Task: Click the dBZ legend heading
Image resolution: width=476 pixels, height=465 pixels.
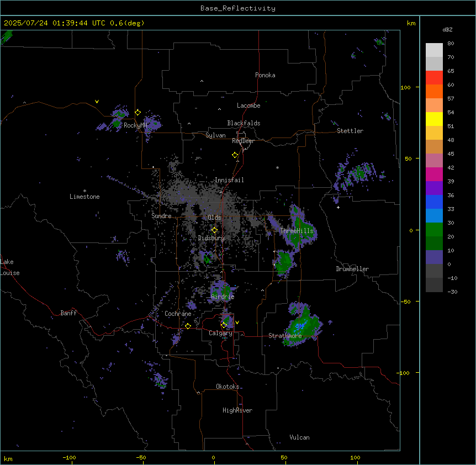Action: pyautogui.click(x=447, y=29)
